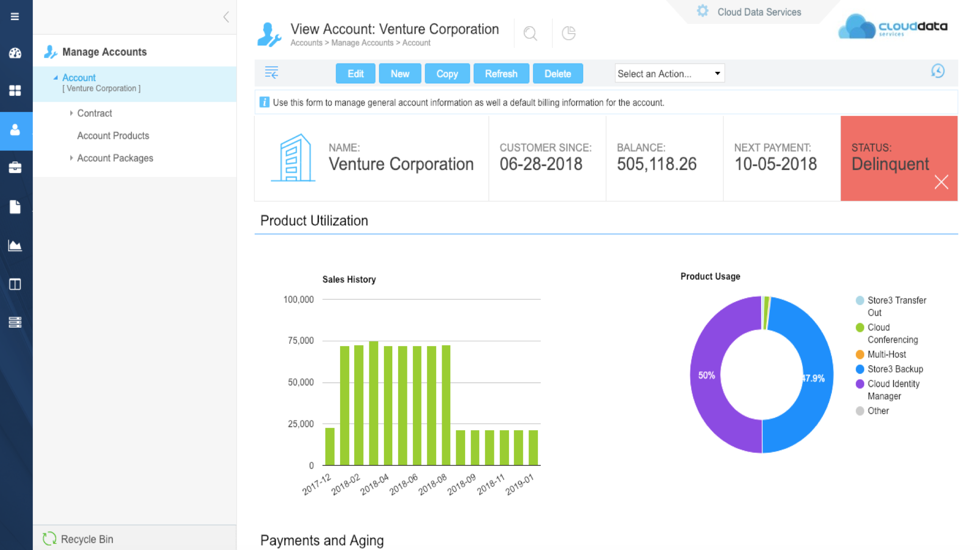The width and height of the screenshot is (980, 550).
Task: Click the history clock icon on the action bar
Action: click(938, 71)
